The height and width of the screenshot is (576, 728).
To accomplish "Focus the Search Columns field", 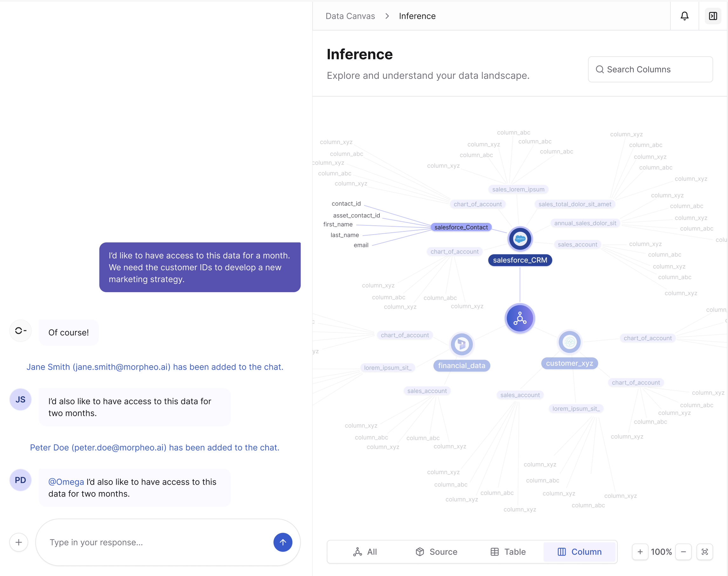I will pyautogui.click(x=650, y=69).
